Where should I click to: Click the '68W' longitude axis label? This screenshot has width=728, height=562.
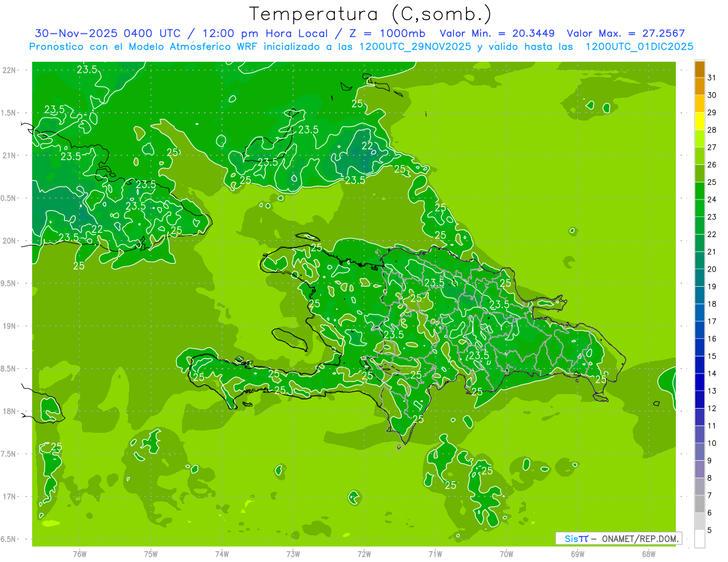pyautogui.click(x=649, y=554)
